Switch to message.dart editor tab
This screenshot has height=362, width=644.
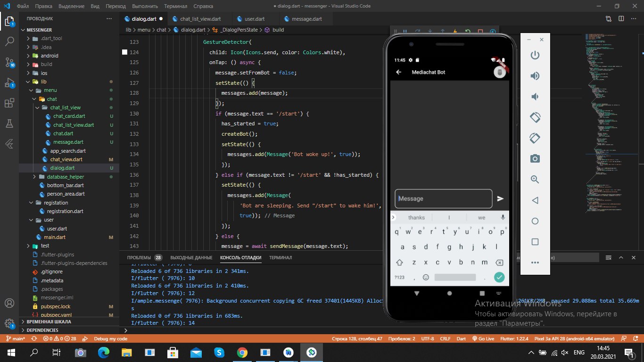pos(307,19)
